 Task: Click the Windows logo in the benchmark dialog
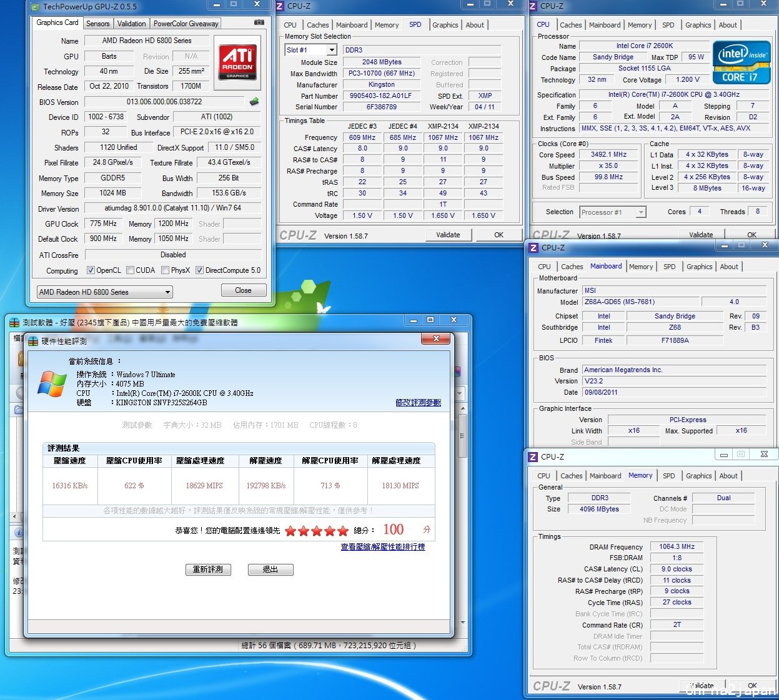pyautogui.click(x=52, y=383)
